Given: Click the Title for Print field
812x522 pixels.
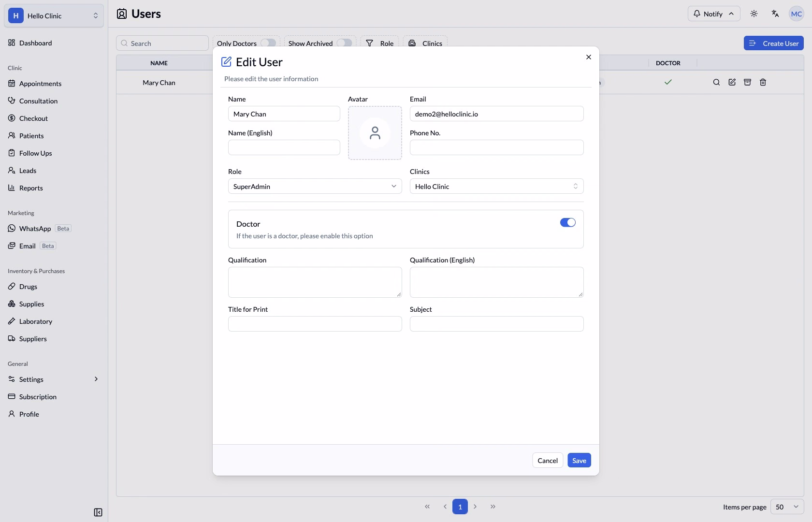Looking at the screenshot, I should (315, 324).
